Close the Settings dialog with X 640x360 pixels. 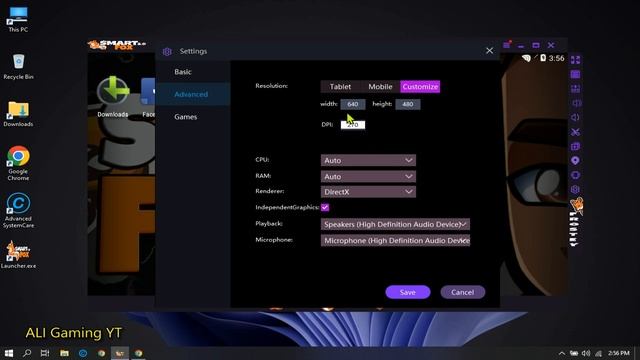pyautogui.click(x=489, y=51)
